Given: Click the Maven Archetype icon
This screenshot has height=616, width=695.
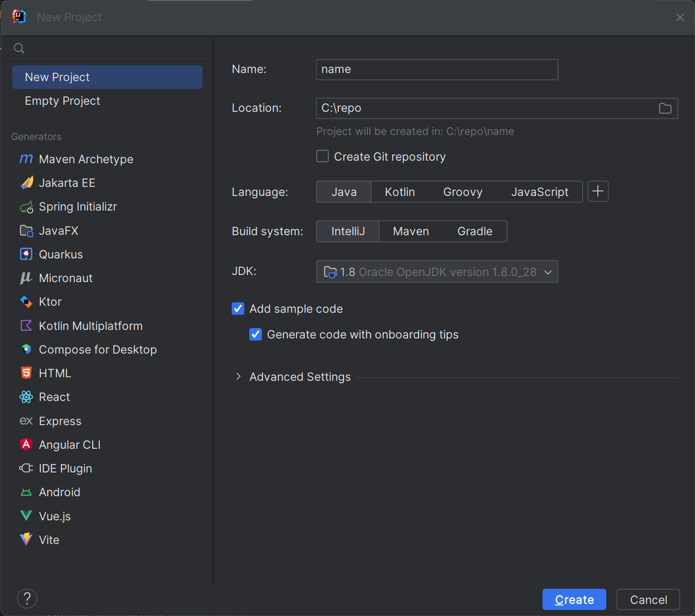Looking at the screenshot, I should pyautogui.click(x=26, y=159).
